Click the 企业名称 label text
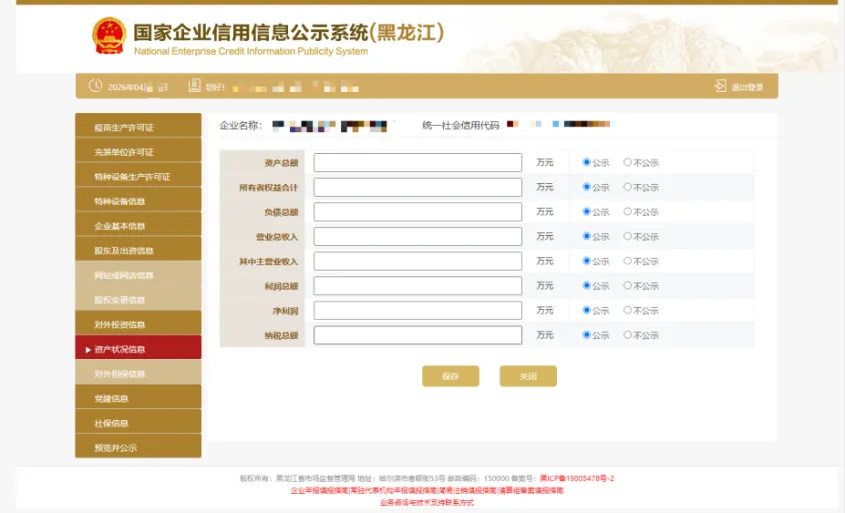This screenshot has width=845, height=513. 240,126
